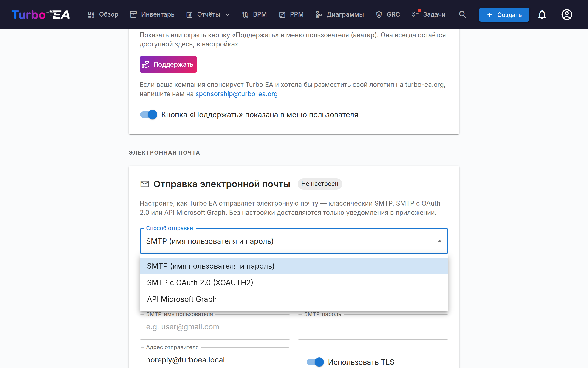Open the Отчёты menu
The width and height of the screenshot is (588, 368).
(208, 14)
